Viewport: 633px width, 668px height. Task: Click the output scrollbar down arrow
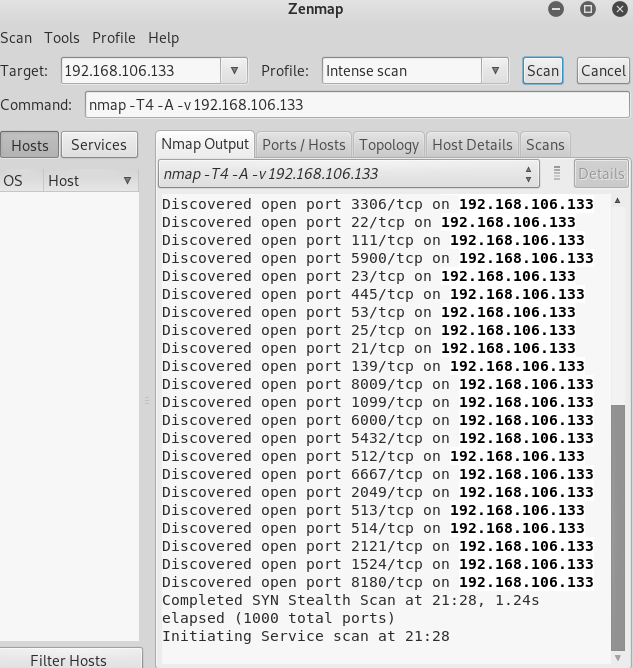pos(618,657)
